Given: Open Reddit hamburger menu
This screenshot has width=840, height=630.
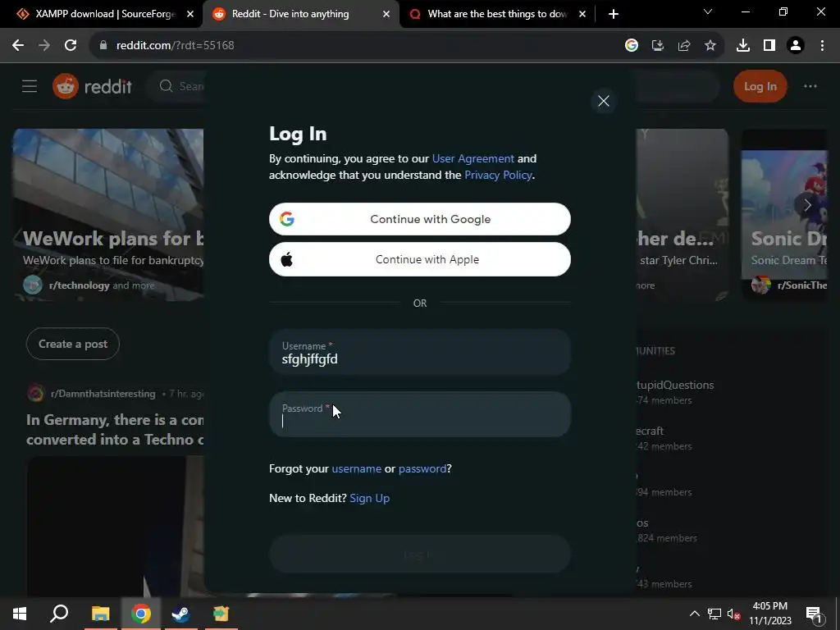Looking at the screenshot, I should (30, 86).
